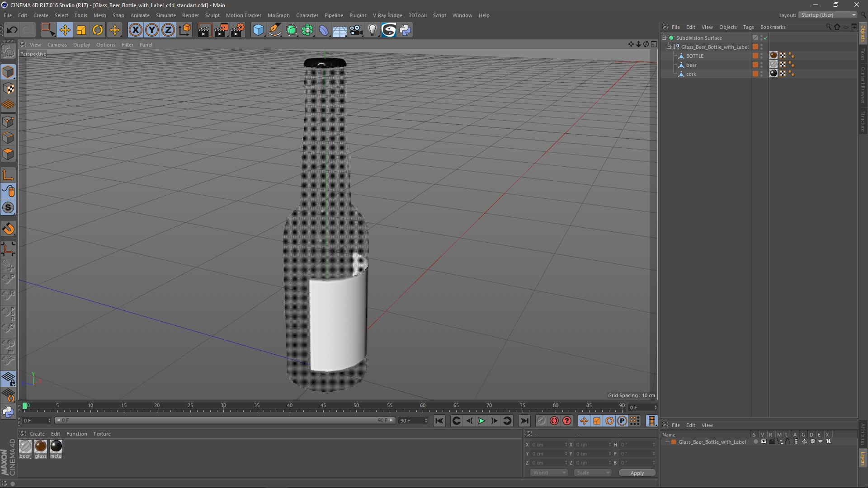Click the Undo arrow icon
868x488 pixels.
tap(12, 30)
